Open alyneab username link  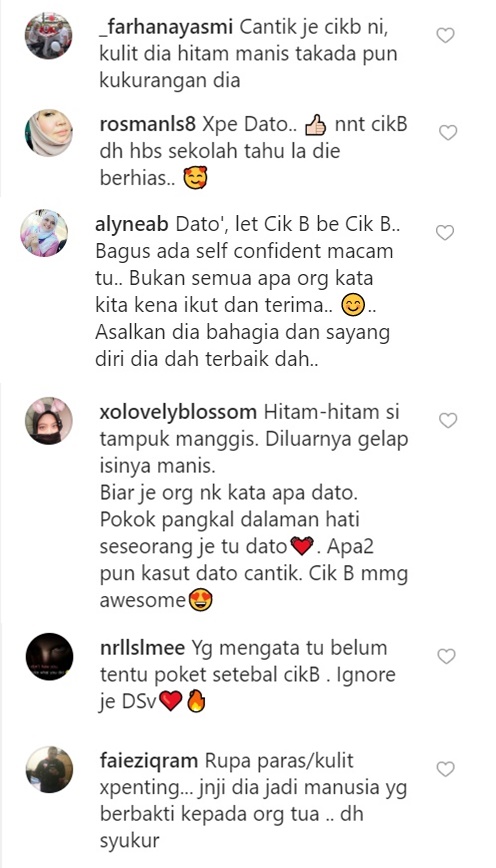click(x=133, y=225)
